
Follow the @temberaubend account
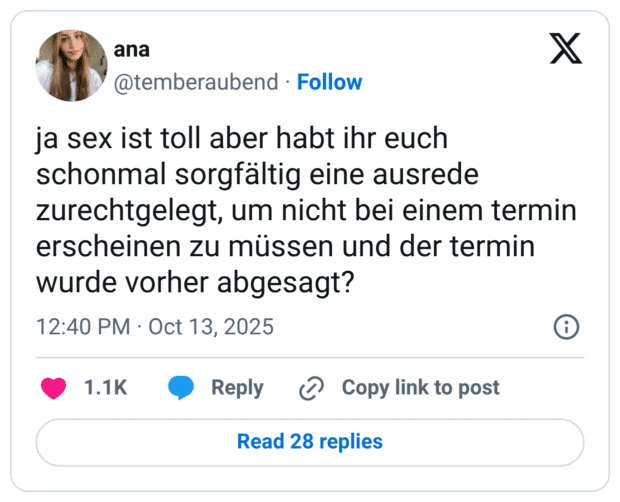329,82
